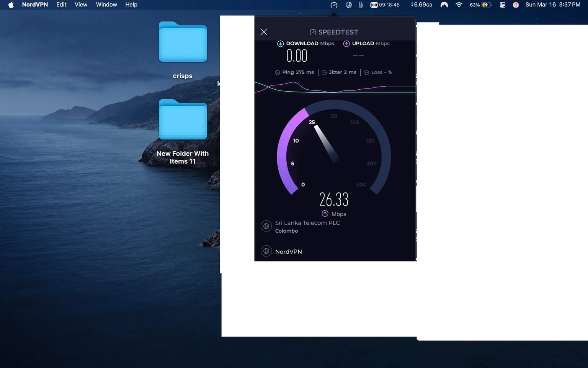Viewport: 588px width, 368px height.
Task: Open the NordVPN application menu
Action: tap(35, 5)
